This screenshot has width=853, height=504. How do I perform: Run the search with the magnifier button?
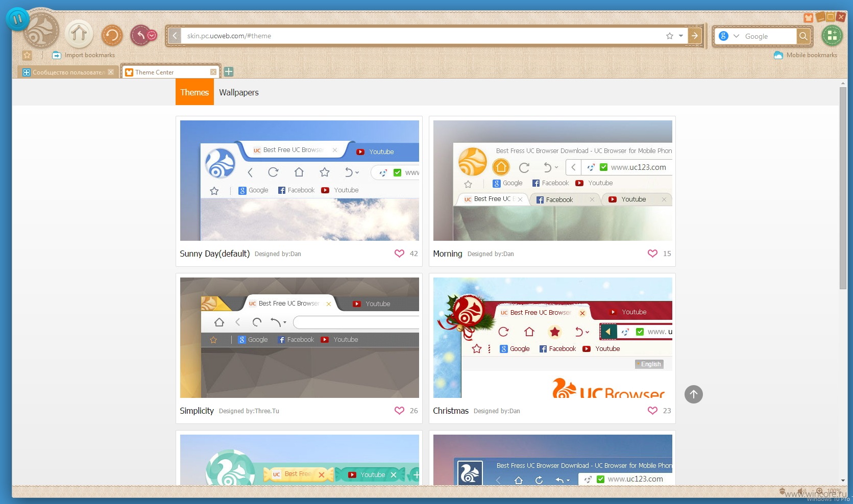pyautogui.click(x=803, y=36)
